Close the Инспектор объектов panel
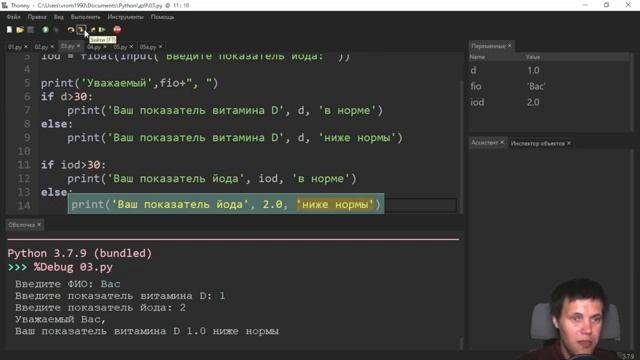 pyautogui.click(x=569, y=143)
